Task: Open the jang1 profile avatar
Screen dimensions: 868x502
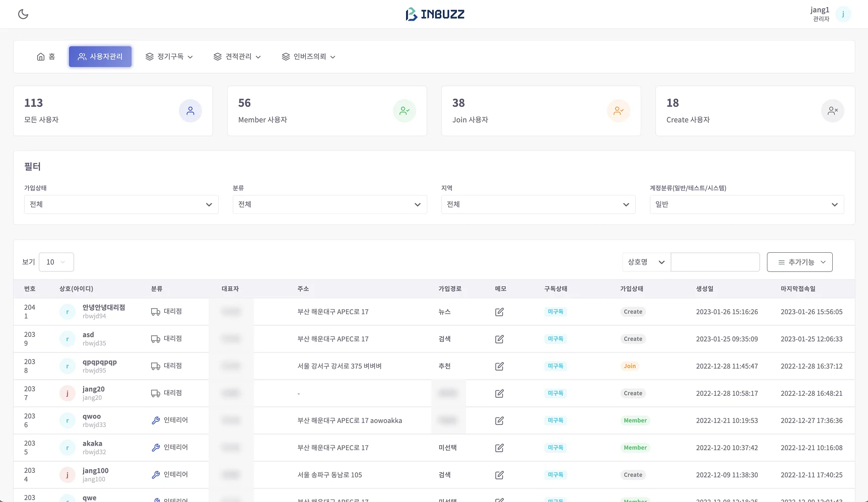Action: click(843, 14)
